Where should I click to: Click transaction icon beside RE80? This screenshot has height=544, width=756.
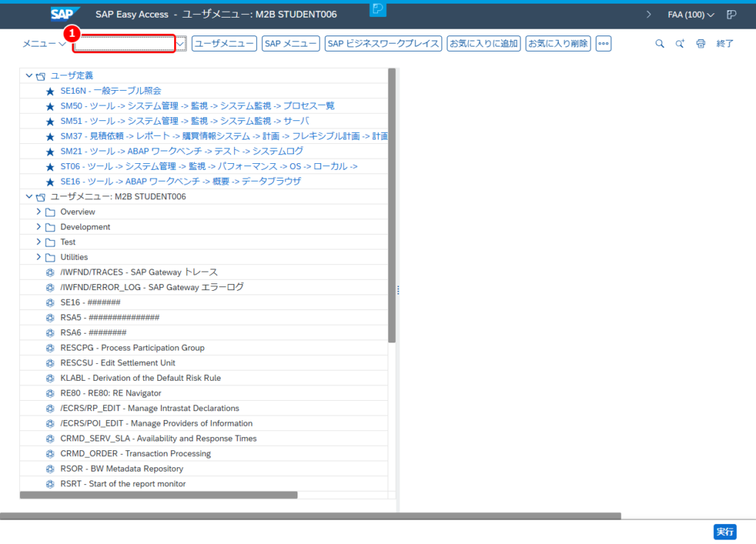coord(49,393)
